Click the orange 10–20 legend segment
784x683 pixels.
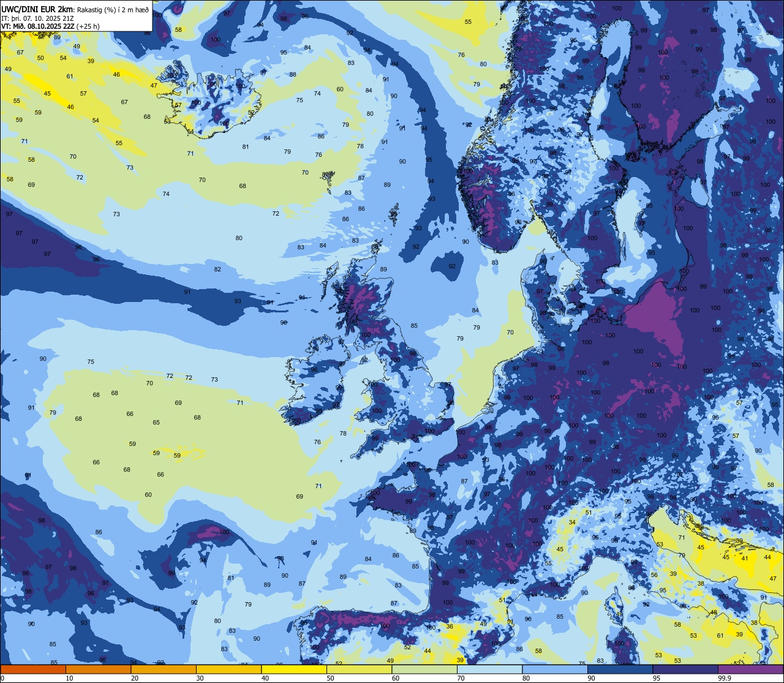pos(98,669)
